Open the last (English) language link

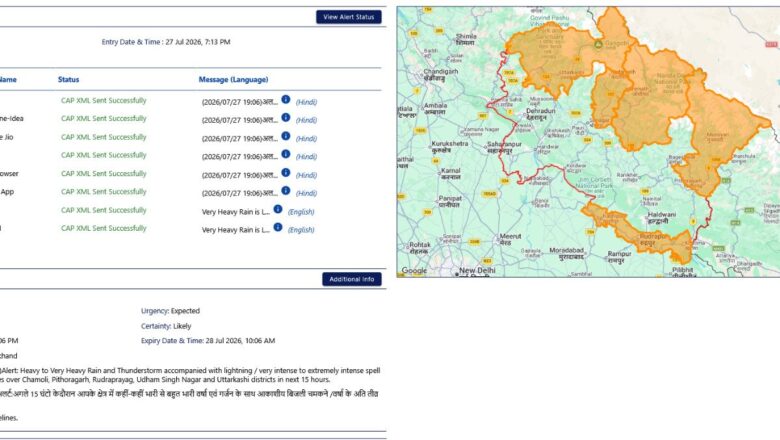[301, 230]
